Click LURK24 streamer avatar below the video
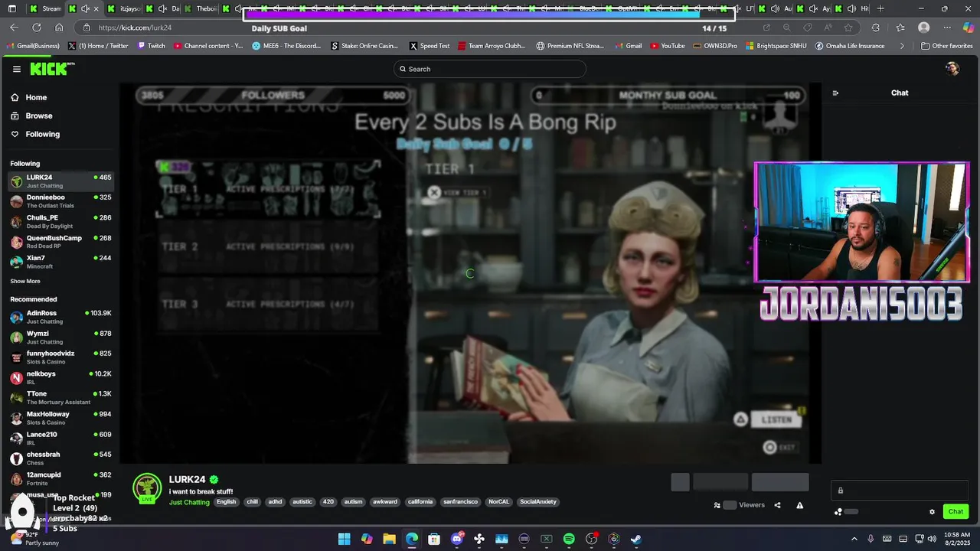The width and height of the screenshot is (980, 551). tap(147, 487)
